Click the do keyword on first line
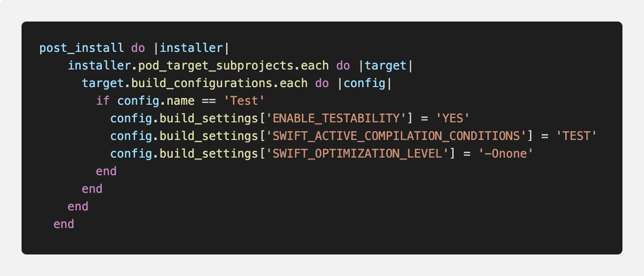 [138, 48]
